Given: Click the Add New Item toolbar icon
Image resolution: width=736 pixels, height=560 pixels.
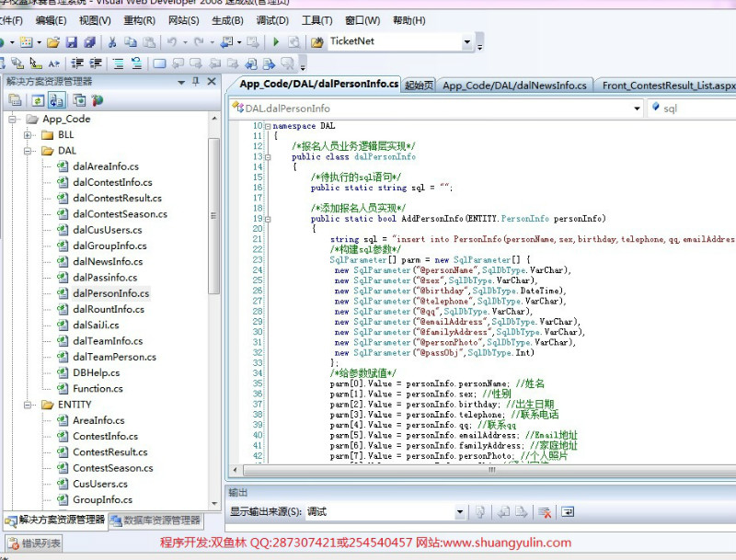Looking at the screenshot, I should click(x=27, y=42).
